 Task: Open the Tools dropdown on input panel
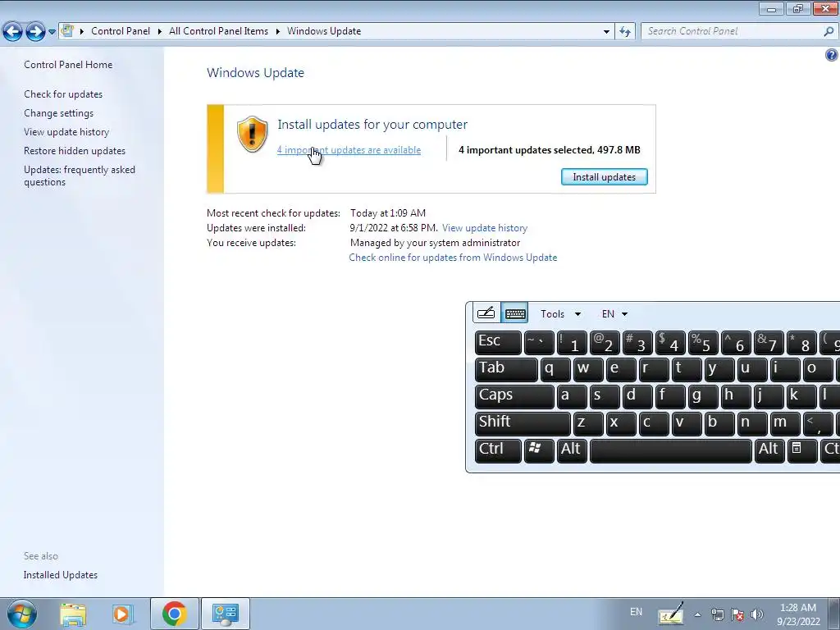pyautogui.click(x=559, y=314)
